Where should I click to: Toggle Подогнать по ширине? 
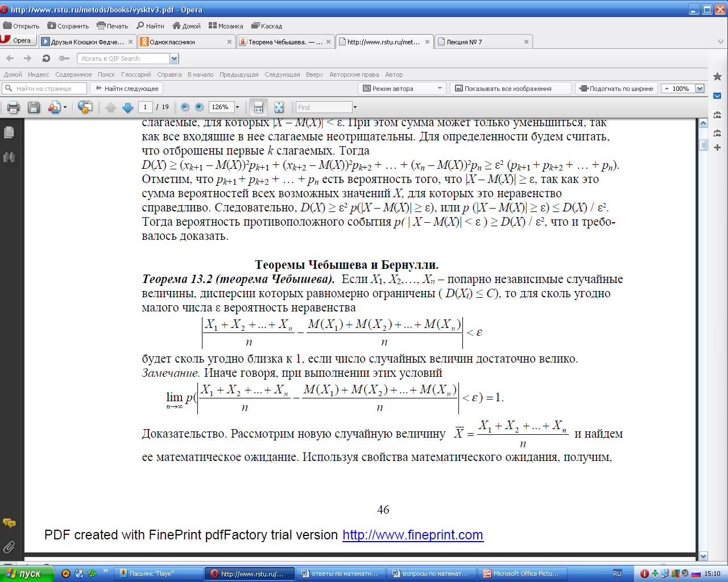coord(617,89)
